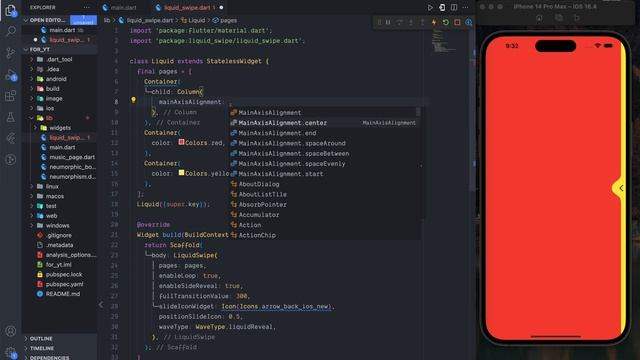Tap the yellow slide arrow in simulator
Viewport: 640px width, 360px height.
tap(620, 188)
